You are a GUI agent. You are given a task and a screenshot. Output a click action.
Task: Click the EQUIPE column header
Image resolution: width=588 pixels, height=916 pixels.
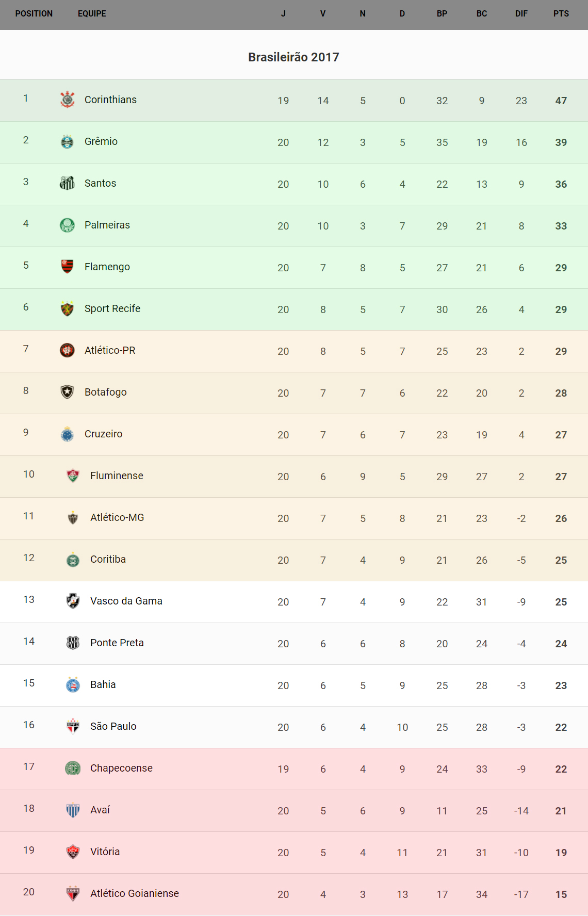coord(92,14)
